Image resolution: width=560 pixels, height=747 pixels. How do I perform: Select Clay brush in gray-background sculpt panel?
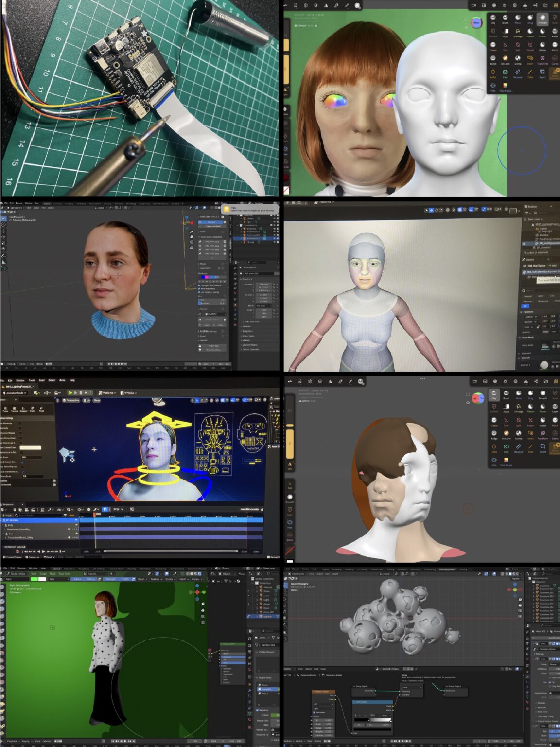coord(494,394)
